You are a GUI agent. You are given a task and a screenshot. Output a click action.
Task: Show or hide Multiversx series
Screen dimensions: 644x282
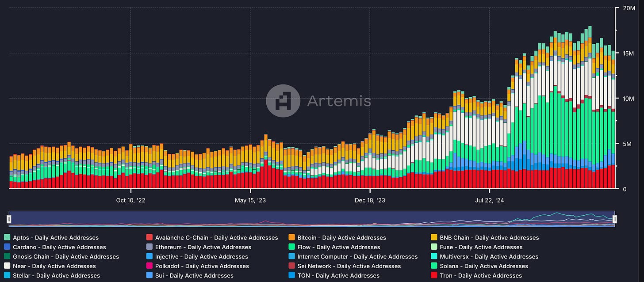point(484,256)
